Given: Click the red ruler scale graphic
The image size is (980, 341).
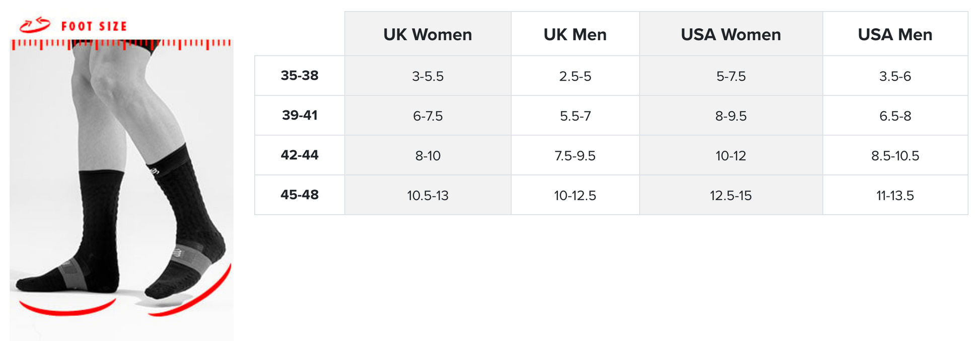Looking at the screenshot, I should pyautogui.click(x=121, y=44).
